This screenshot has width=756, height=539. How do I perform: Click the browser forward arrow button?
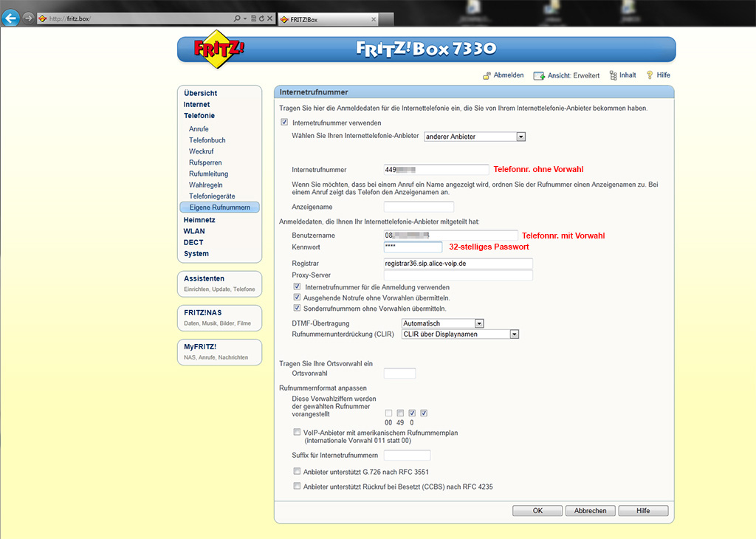coord(29,18)
